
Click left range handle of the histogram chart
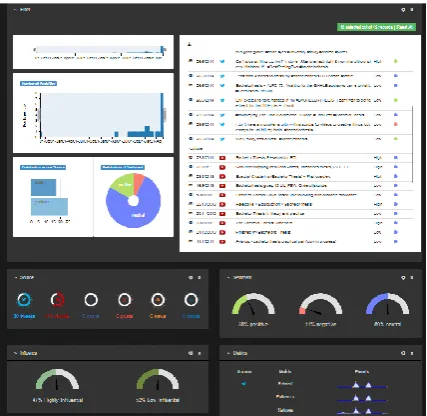tap(39, 115)
